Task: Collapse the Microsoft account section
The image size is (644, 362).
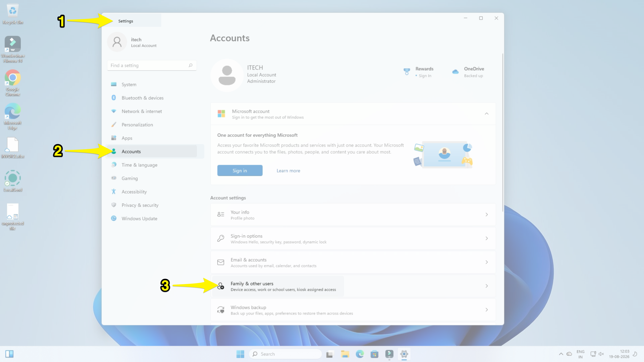Action: point(487,114)
